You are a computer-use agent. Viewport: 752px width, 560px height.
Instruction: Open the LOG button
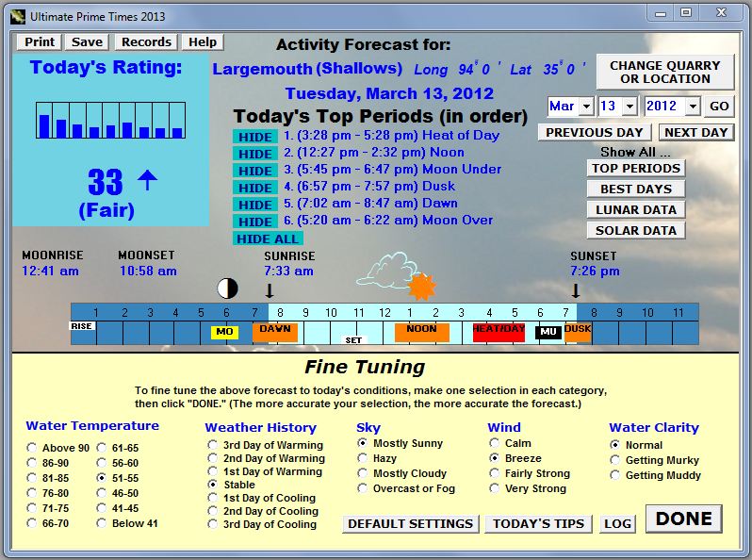(618, 523)
